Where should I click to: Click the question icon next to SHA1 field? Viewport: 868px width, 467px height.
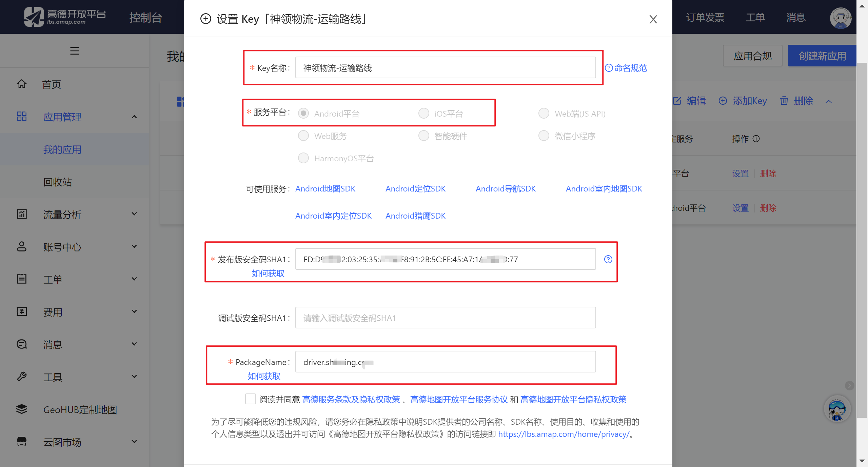(x=608, y=259)
